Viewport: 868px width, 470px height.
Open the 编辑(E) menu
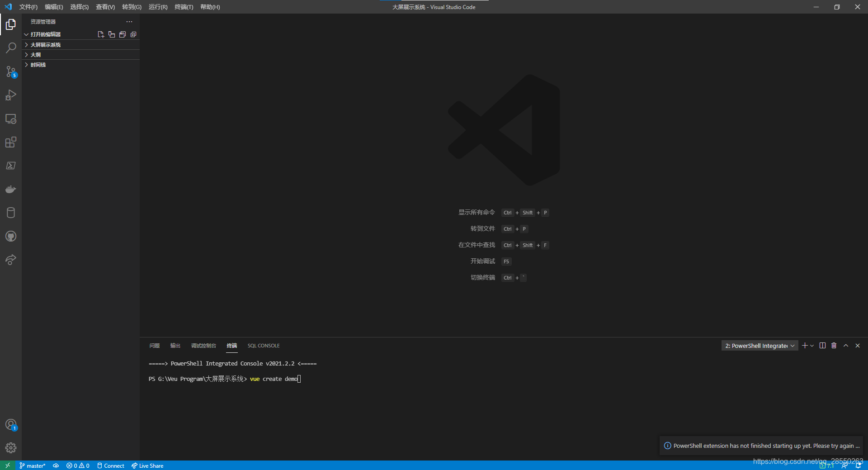(54, 7)
